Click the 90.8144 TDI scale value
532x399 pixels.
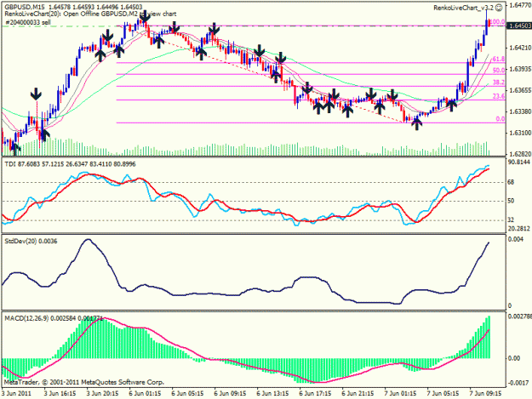(519, 162)
